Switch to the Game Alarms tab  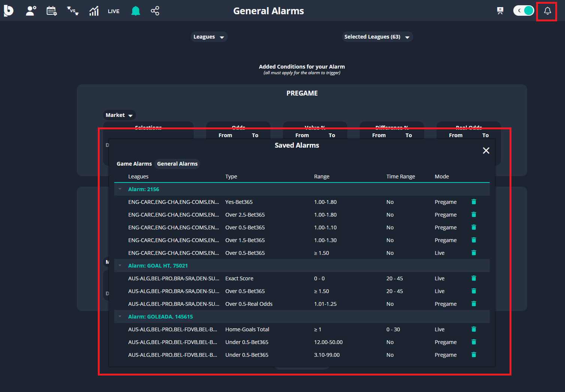click(x=134, y=164)
